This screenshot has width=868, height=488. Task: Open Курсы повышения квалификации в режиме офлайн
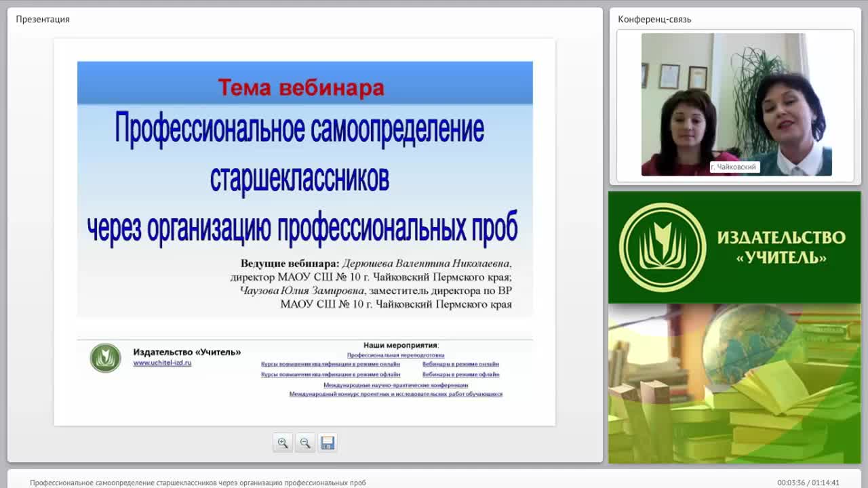tap(331, 374)
